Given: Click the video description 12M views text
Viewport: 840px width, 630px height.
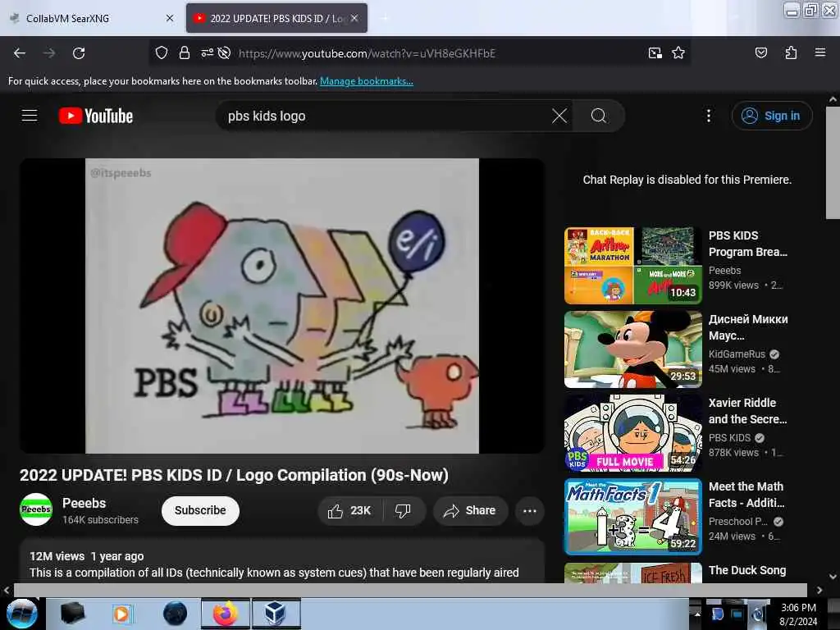Looking at the screenshot, I should [57, 556].
